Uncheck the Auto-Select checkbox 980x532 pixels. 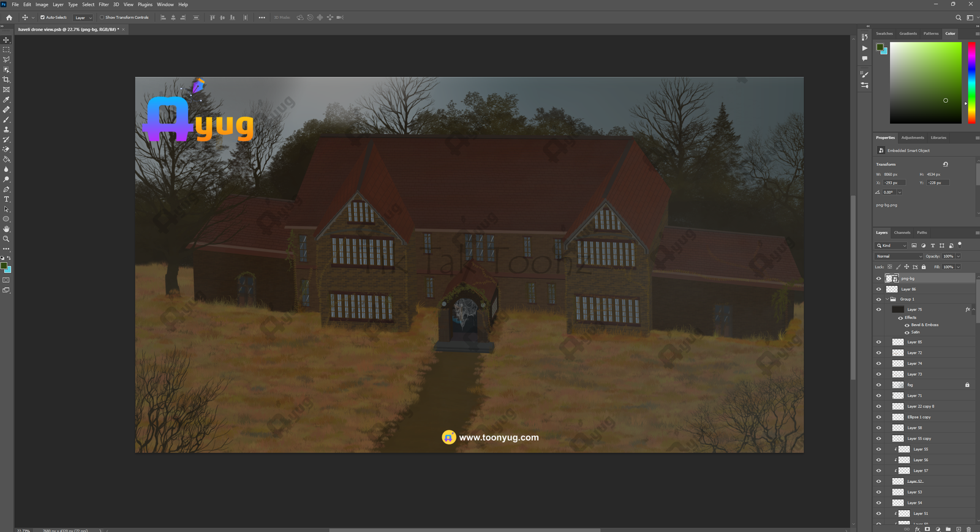[42, 18]
